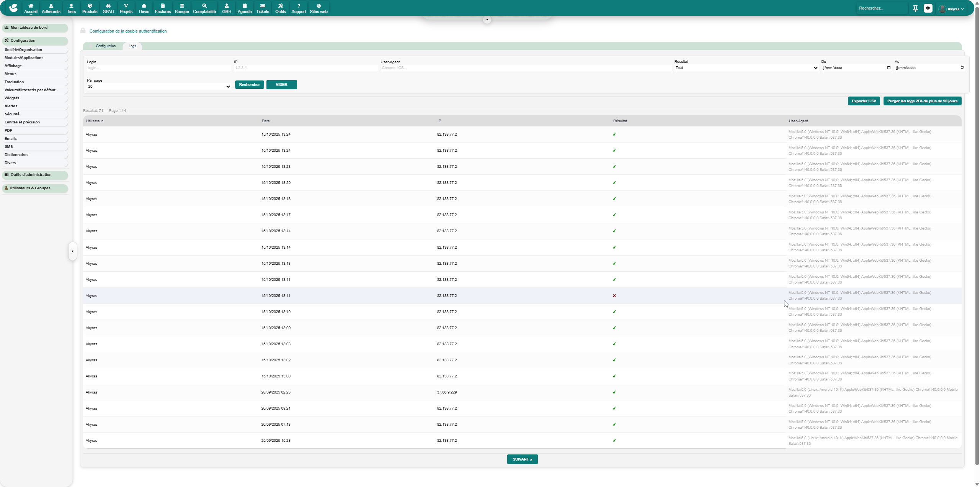Open the Adhérents module icon
The height and width of the screenshot is (487, 980).
[x=51, y=6]
